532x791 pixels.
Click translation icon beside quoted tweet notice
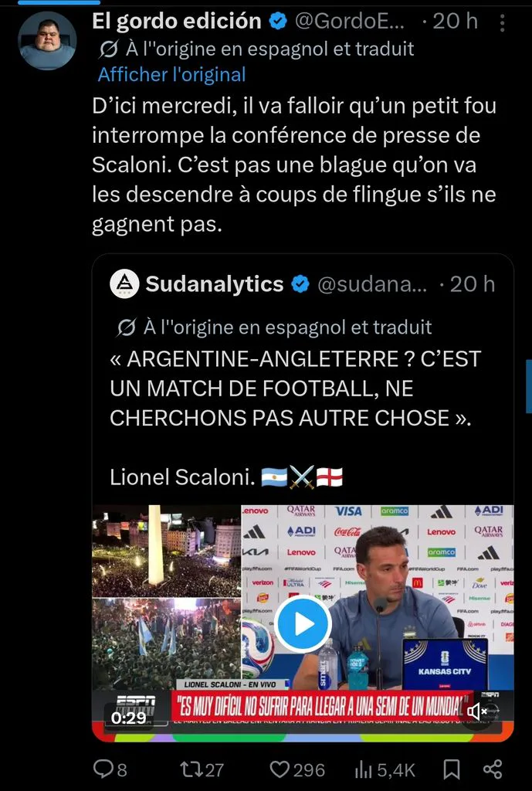click(126, 328)
